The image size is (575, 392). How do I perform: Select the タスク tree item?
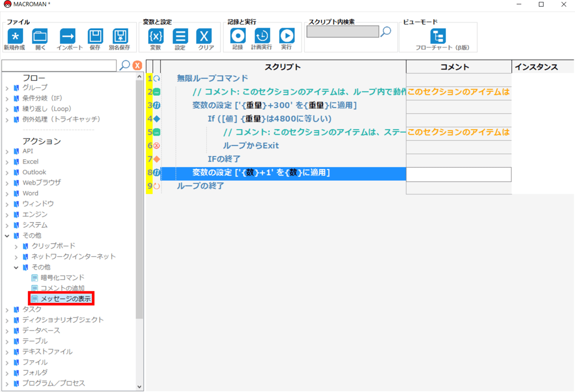32,309
